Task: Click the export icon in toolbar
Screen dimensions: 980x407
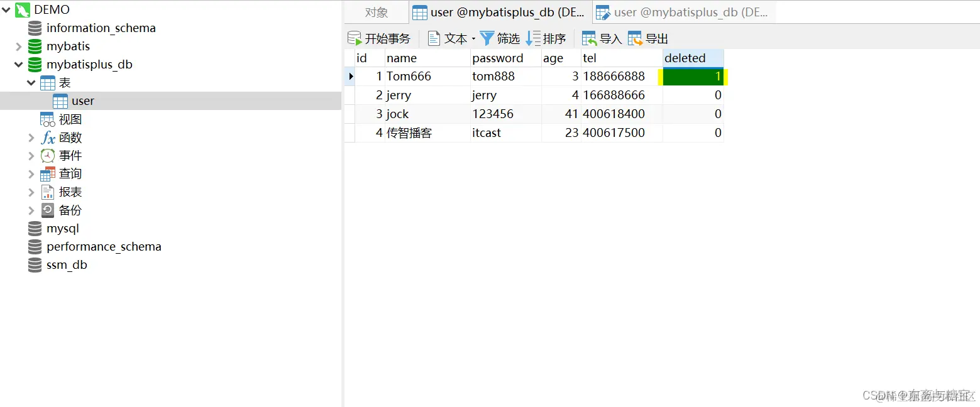Action: 635,38
